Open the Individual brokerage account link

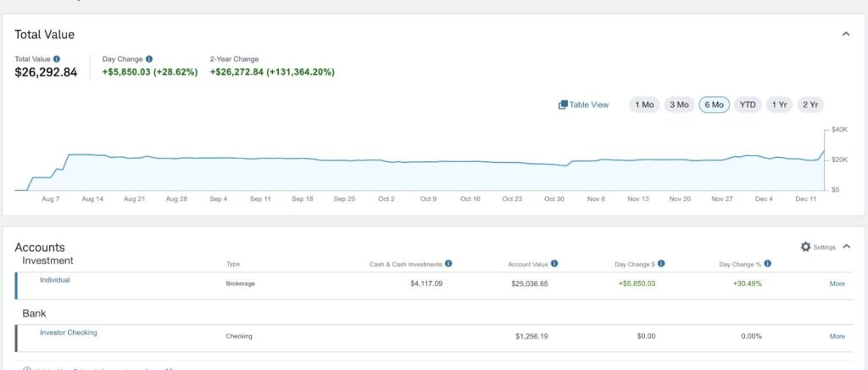[55, 280]
